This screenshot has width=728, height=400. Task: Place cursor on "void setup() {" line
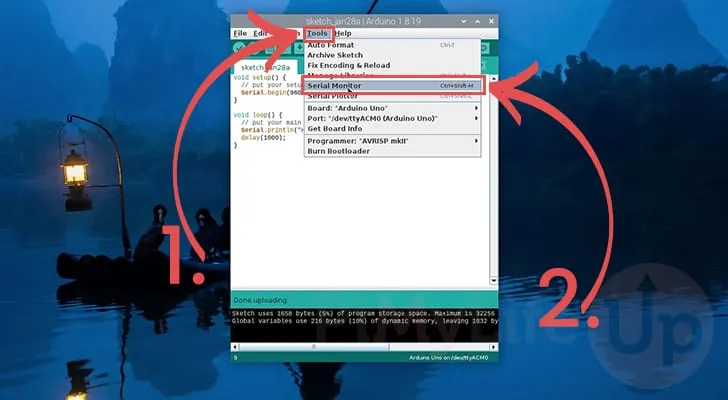(x=260, y=77)
